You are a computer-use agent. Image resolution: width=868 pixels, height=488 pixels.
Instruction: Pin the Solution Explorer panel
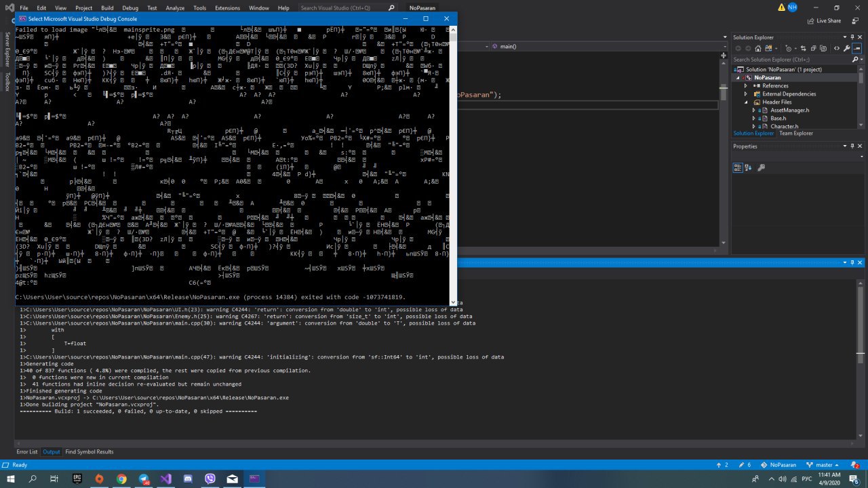[x=852, y=37]
